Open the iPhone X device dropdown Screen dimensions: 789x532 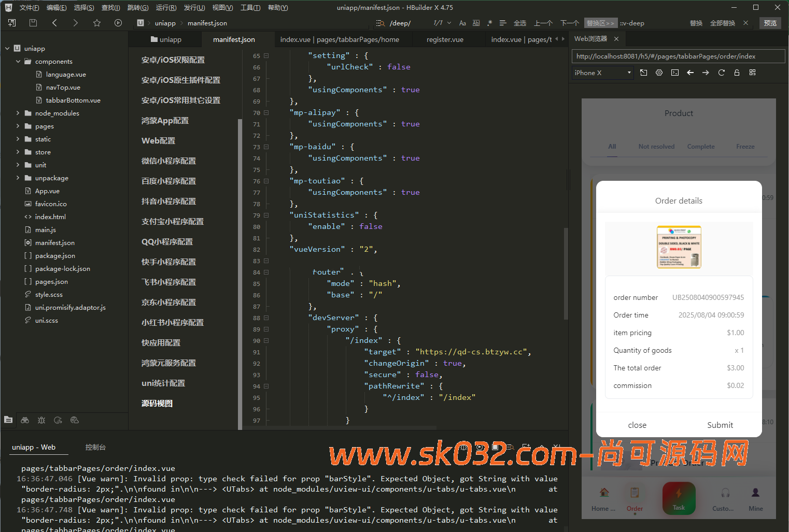(603, 73)
